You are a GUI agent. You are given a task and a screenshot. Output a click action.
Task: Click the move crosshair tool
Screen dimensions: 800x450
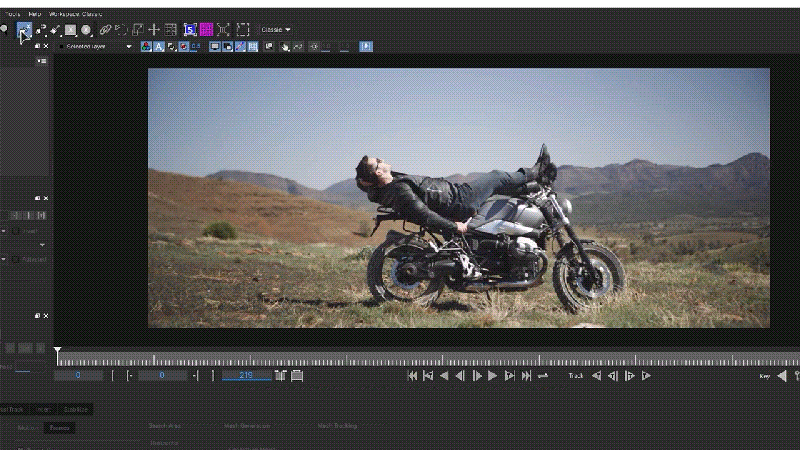tap(154, 30)
